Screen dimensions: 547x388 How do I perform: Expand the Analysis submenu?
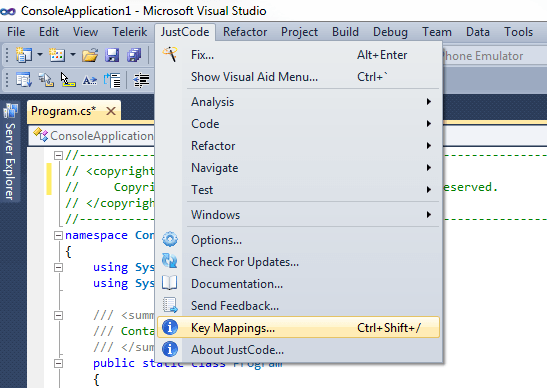pyautogui.click(x=298, y=102)
